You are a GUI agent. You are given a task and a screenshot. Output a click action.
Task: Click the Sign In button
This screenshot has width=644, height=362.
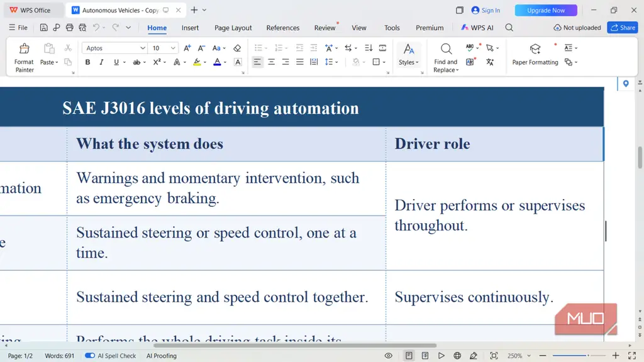pos(486,10)
